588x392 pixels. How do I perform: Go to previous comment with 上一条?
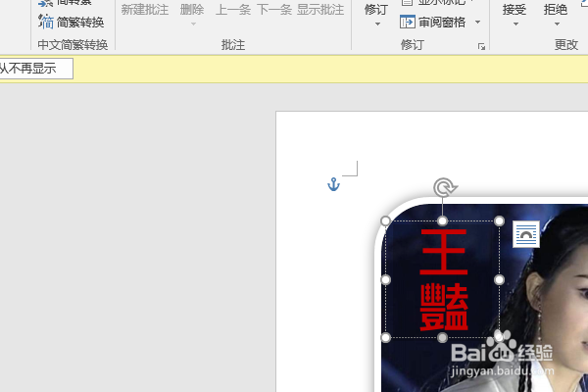click(x=233, y=10)
